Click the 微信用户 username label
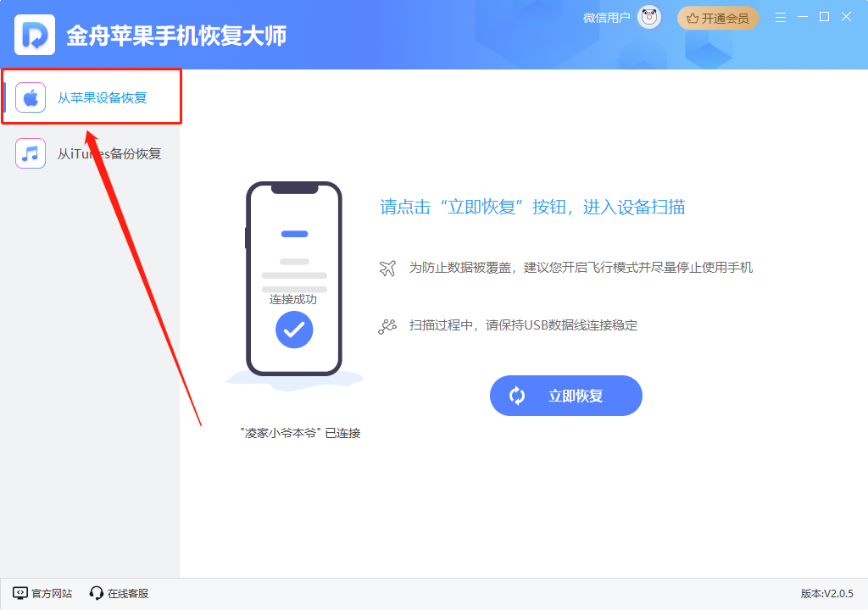The height and width of the screenshot is (610, 868). click(x=607, y=19)
